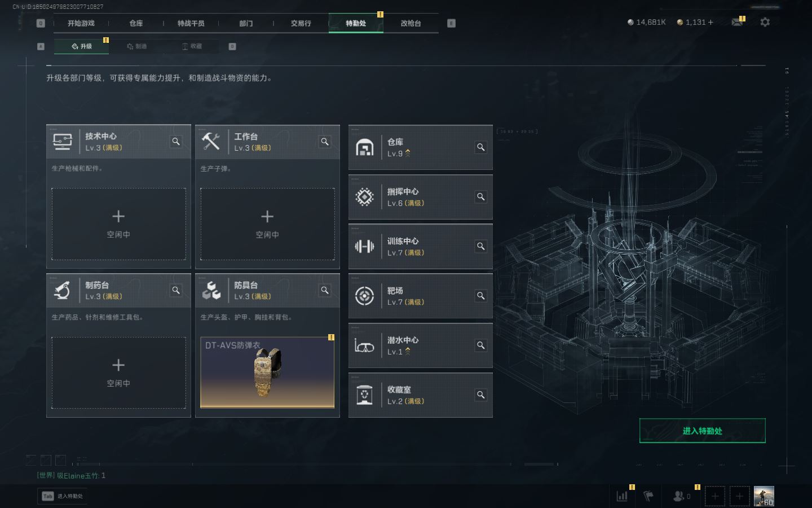812x508 pixels.
Task: Open the 交易行 tab
Action: tap(301, 23)
